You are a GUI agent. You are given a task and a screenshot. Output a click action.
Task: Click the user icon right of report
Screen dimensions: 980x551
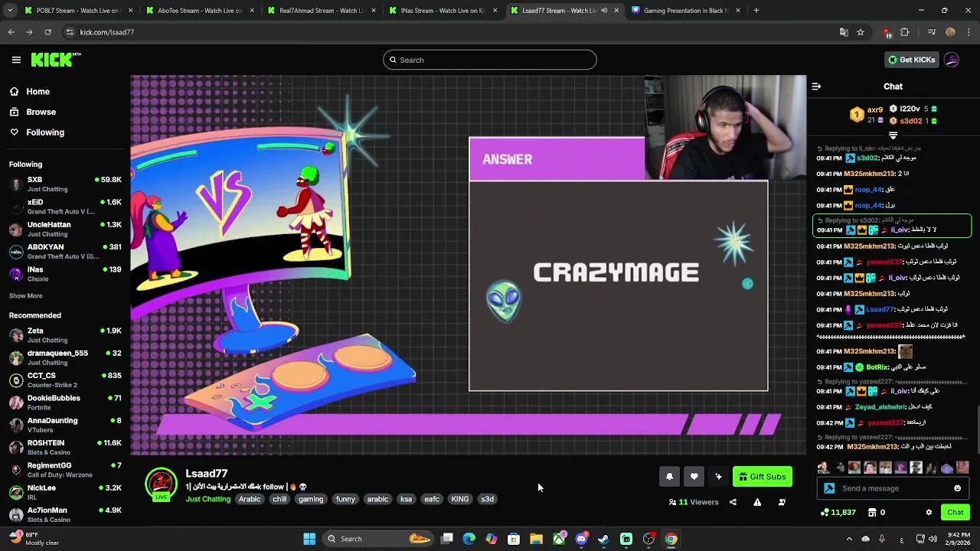782,502
